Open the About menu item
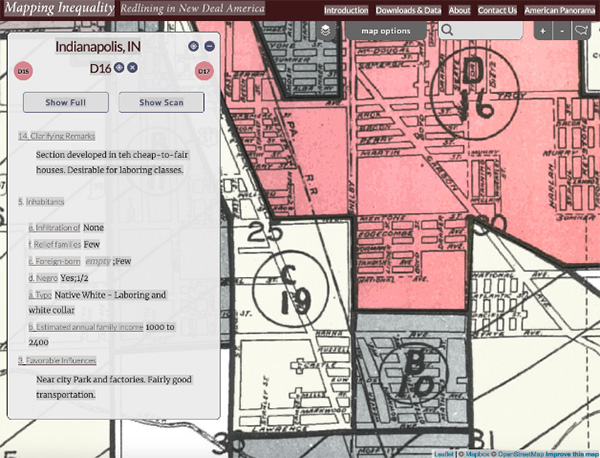This screenshot has height=458, width=600. [459, 10]
